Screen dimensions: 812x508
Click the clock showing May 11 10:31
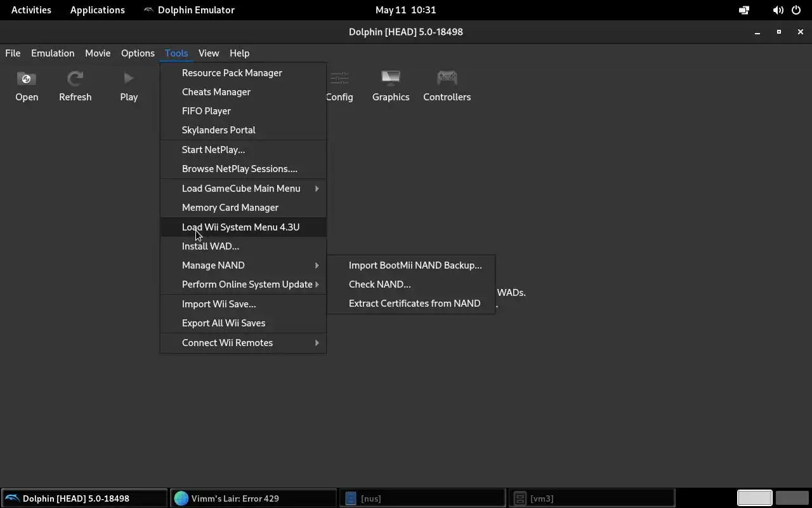pyautogui.click(x=405, y=10)
